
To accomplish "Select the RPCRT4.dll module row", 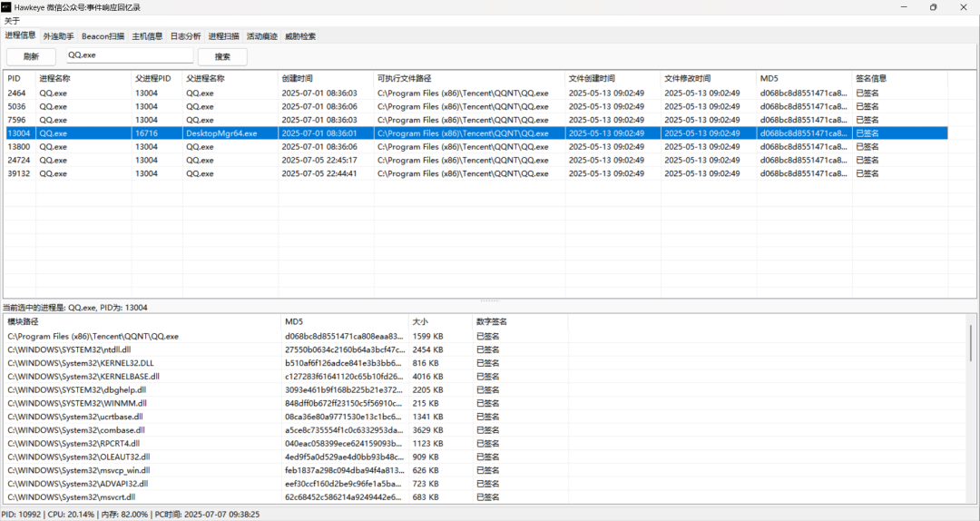I will coord(286,444).
